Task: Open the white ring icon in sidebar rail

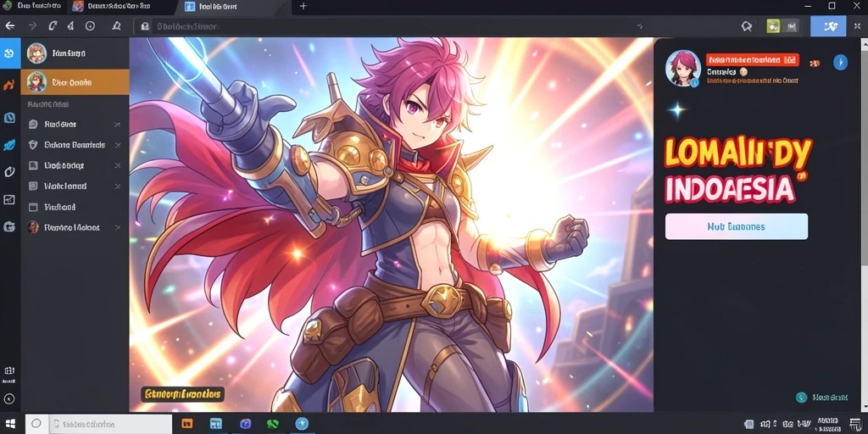Action: (x=9, y=171)
